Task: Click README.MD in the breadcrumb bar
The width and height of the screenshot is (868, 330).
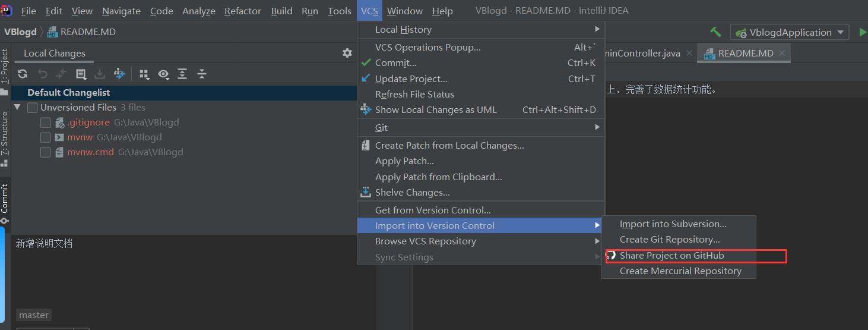Action: (81, 32)
